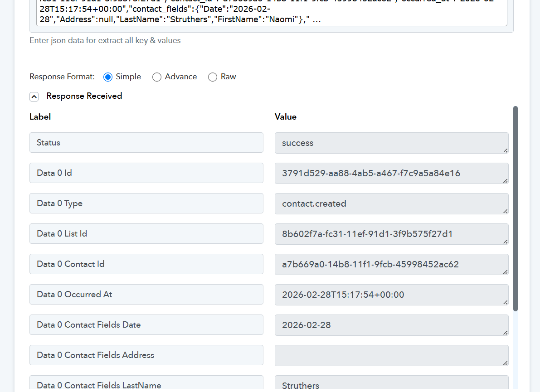Click the Data 0 Contact Id value
The width and height of the screenshot is (540, 392).
point(391,265)
